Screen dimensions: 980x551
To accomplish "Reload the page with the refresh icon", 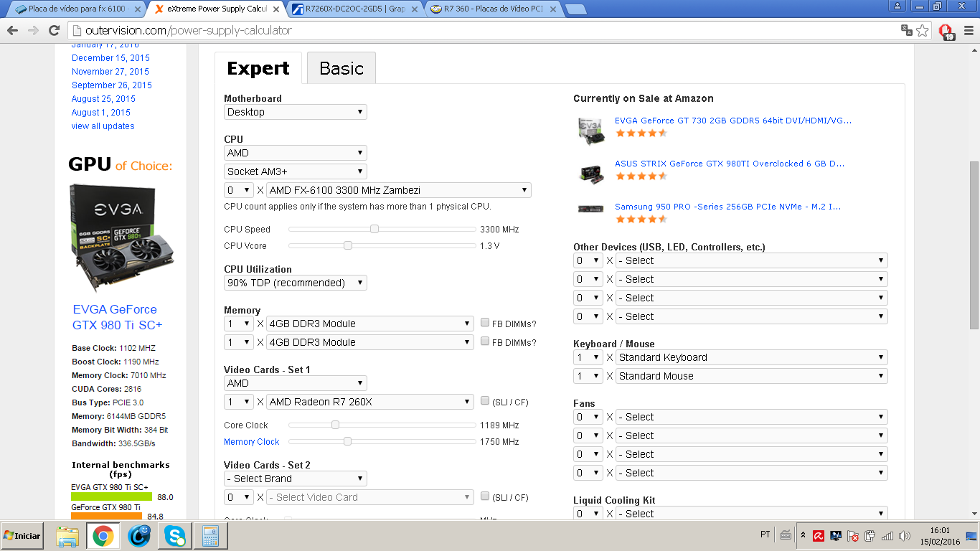I will [x=54, y=30].
